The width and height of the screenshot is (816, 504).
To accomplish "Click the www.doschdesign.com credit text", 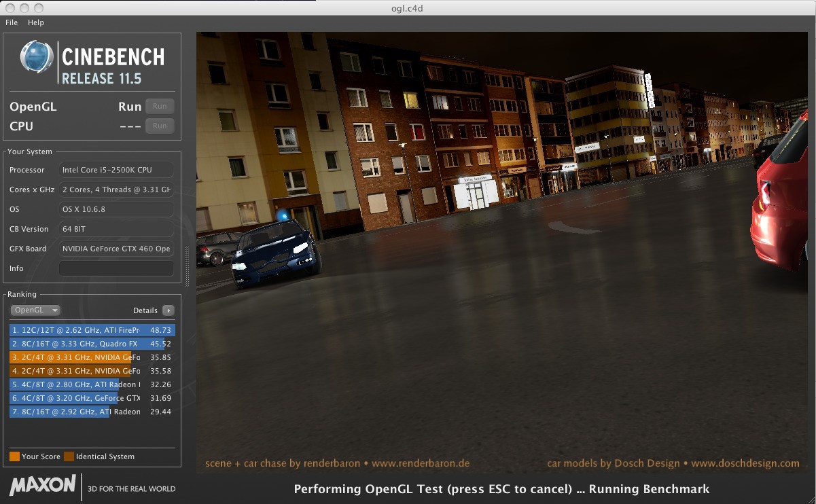I will (x=745, y=463).
